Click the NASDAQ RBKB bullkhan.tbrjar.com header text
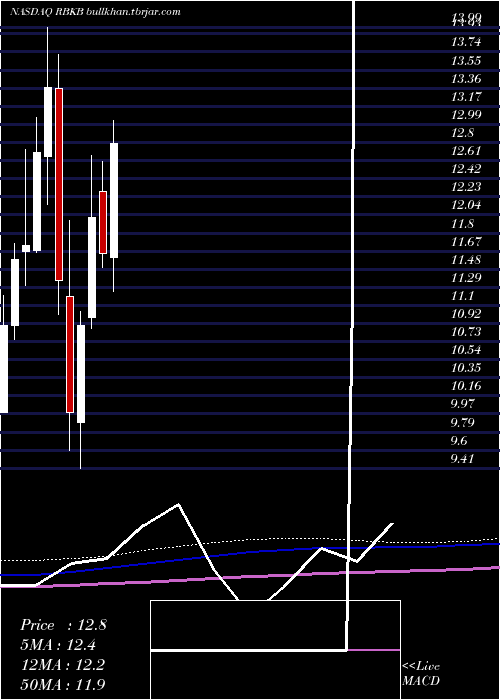The height and width of the screenshot is (700, 500). [x=95, y=12]
